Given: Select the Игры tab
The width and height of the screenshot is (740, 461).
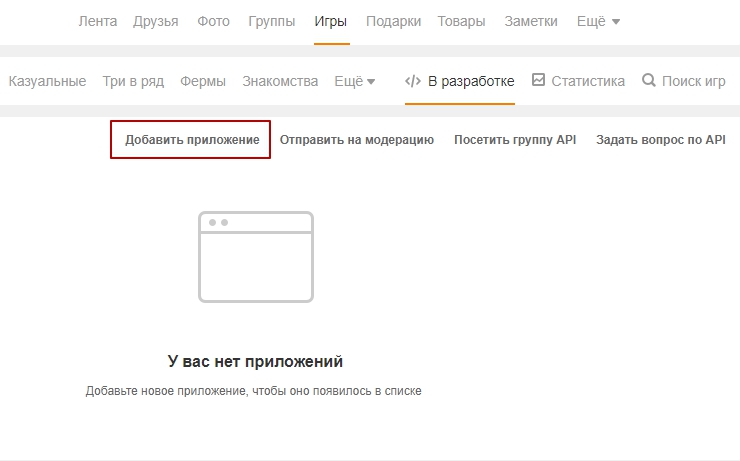Looking at the screenshot, I should pos(331,21).
